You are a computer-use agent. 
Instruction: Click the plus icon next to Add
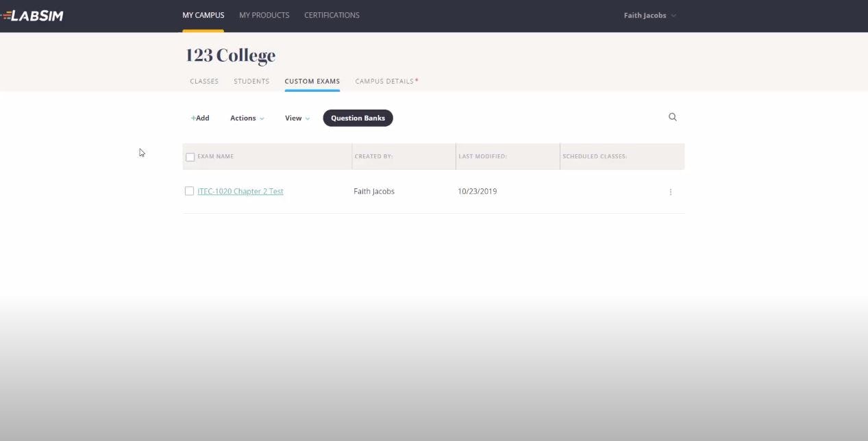click(x=193, y=117)
